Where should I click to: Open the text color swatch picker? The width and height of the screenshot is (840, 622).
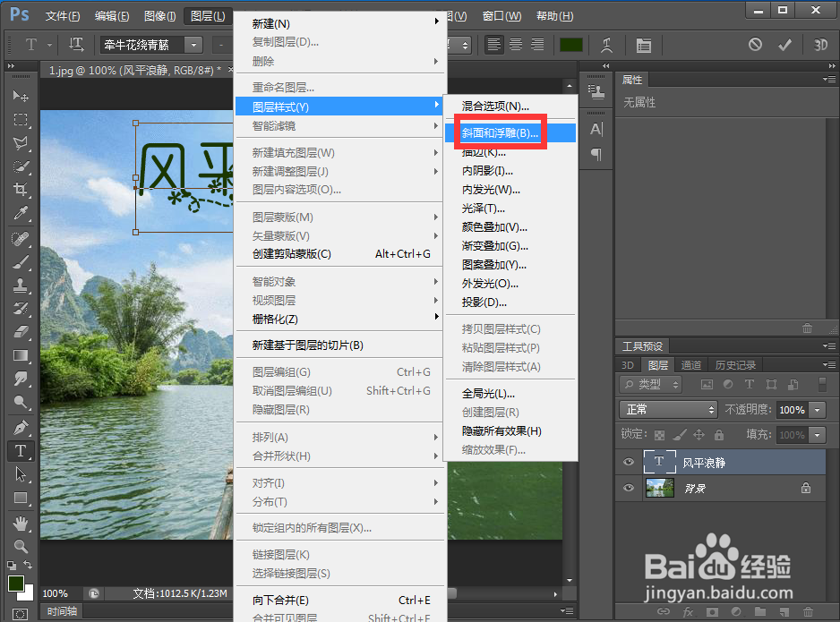coord(570,44)
